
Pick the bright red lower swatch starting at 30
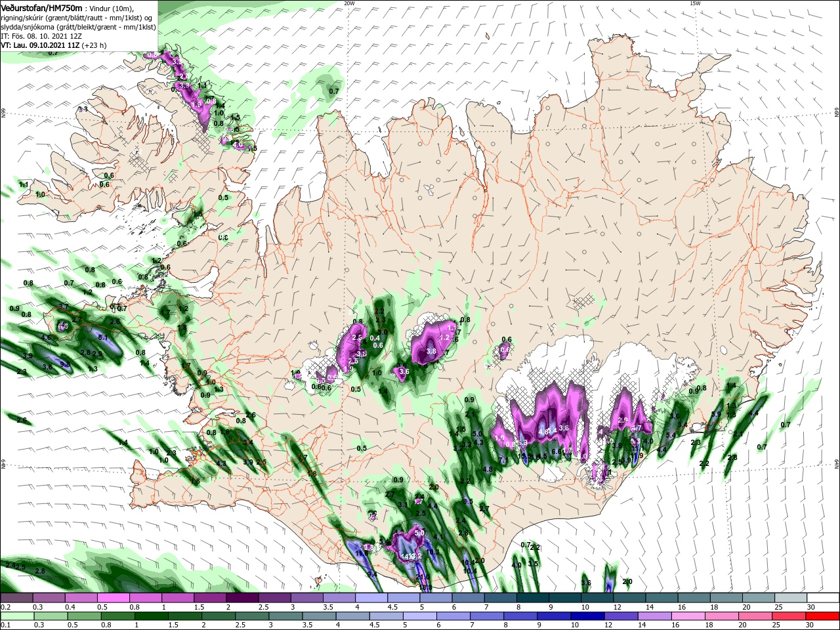pyautogui.click(x=822, y=617)
